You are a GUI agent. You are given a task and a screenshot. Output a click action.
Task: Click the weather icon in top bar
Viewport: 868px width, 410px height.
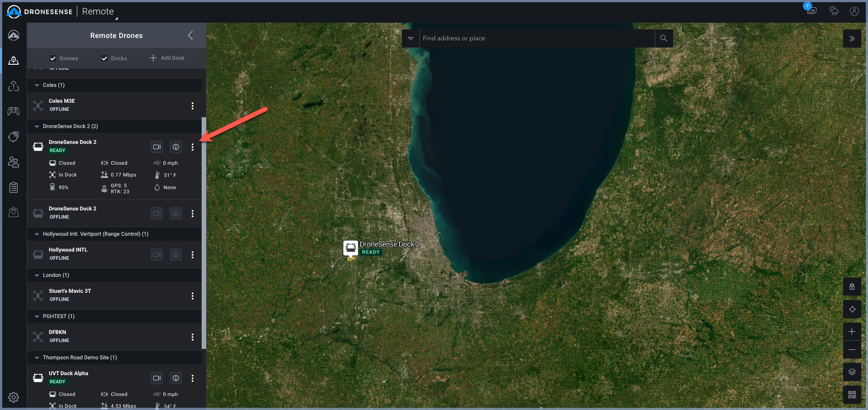click(833, 11)
